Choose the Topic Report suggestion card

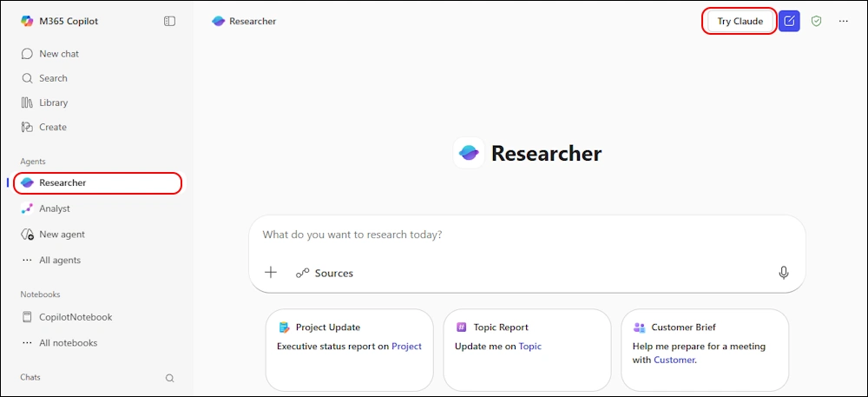(x=527, y=349)
